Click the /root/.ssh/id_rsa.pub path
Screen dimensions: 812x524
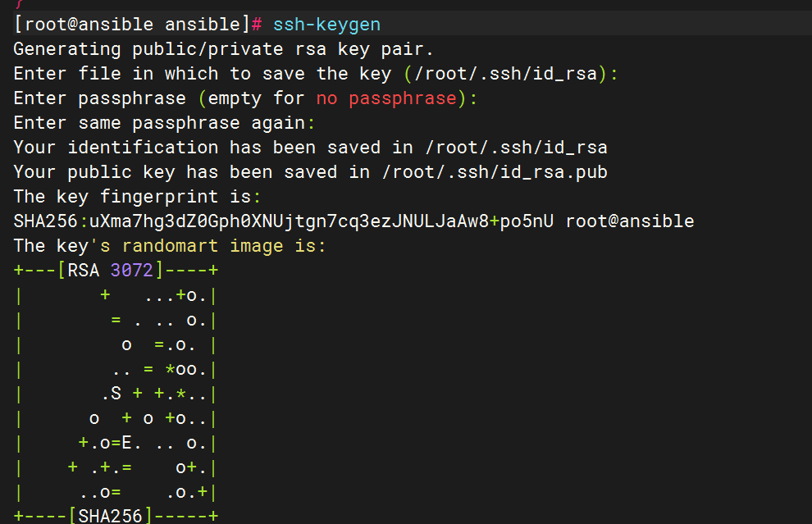[495, 172]
